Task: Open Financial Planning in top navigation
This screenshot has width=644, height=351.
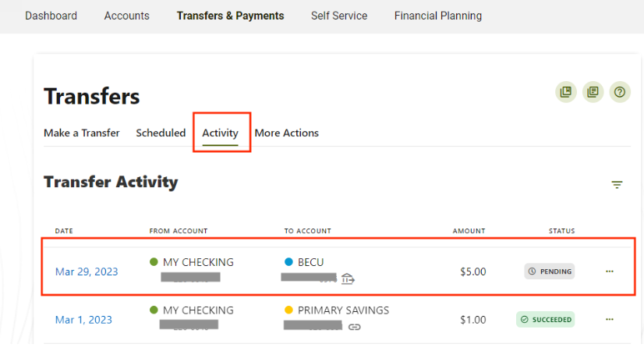Action: click(438, 16)
